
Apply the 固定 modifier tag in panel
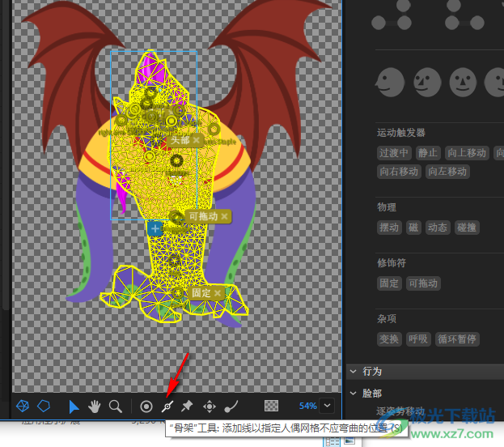389,283
